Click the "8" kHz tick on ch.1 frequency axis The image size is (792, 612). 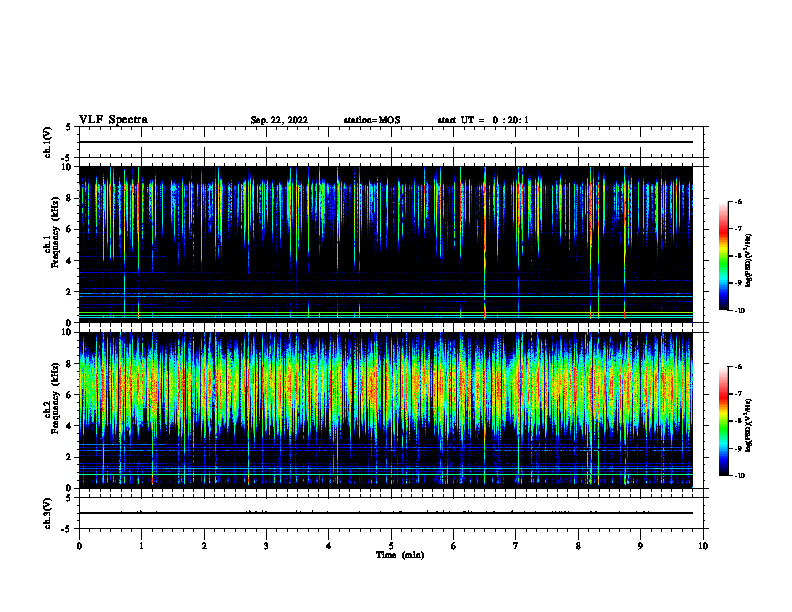[x=70, y=198]
